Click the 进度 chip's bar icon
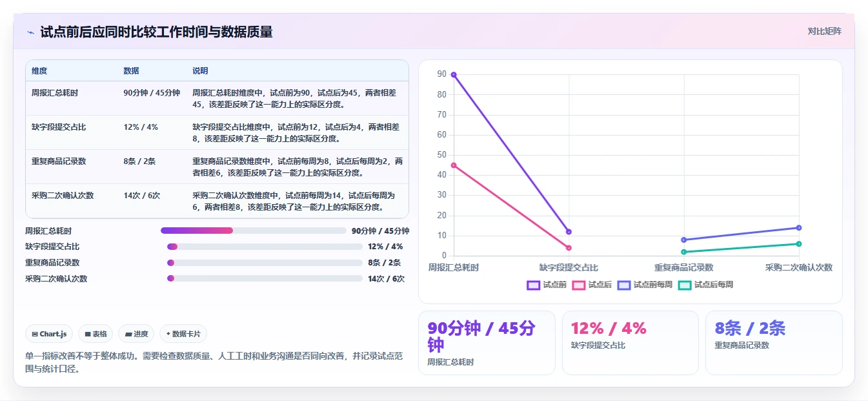 point(129,334)
